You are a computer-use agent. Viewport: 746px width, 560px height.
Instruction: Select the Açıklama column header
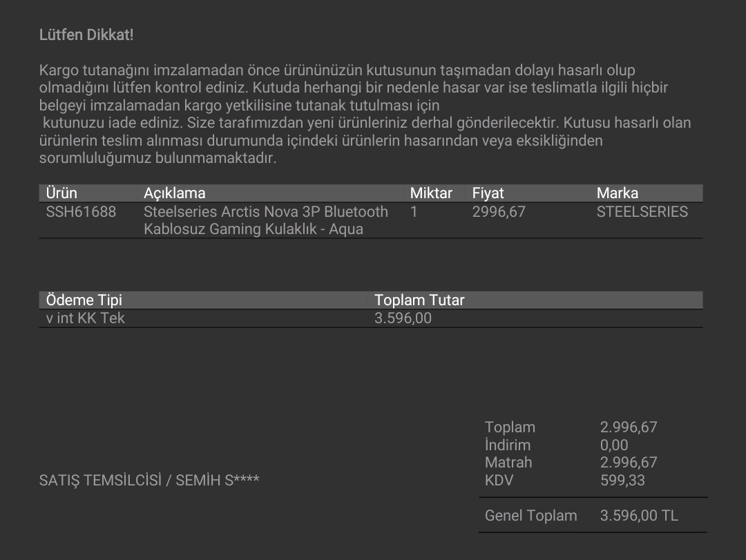[x=175, y=193]
